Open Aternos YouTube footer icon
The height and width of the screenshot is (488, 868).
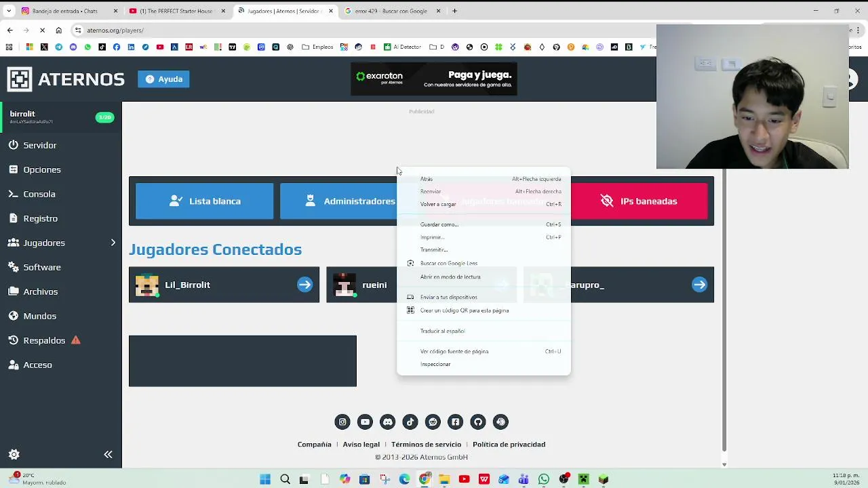coord(365,422)
